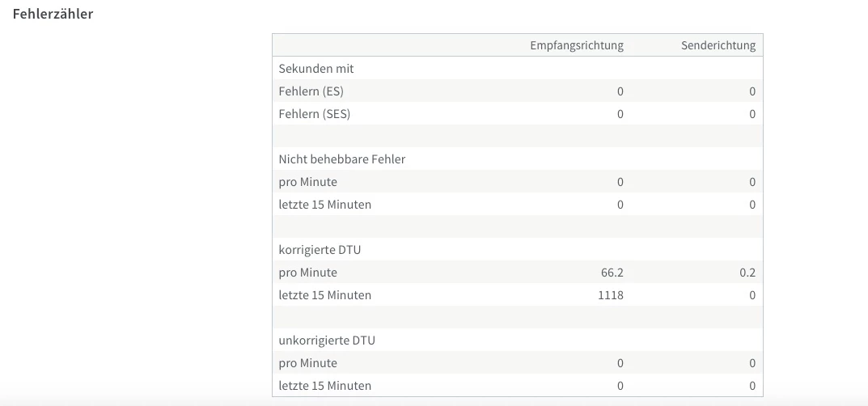Click the 'Nicht behebbare Fehler' group label
The image size is (868, 406).
tap(342, 159)
